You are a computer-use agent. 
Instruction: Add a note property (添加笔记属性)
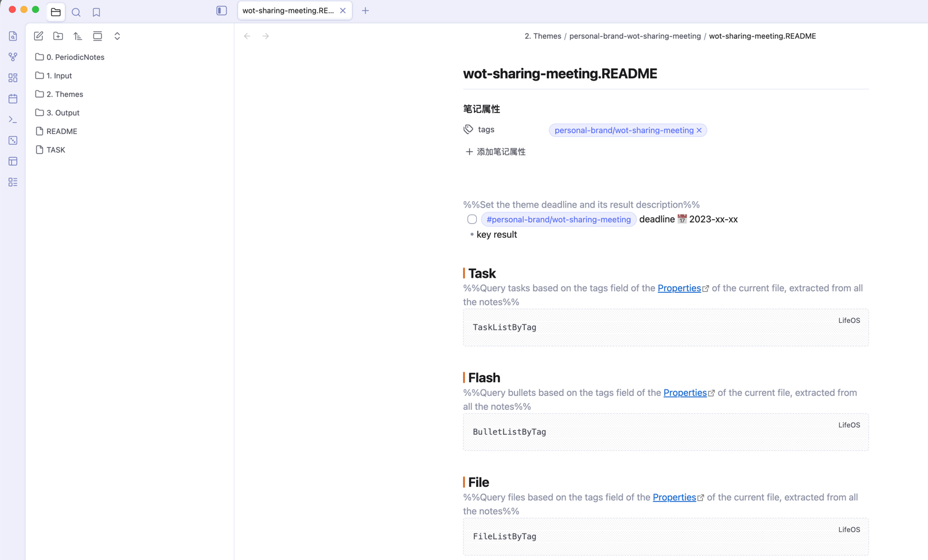[495, 152]
